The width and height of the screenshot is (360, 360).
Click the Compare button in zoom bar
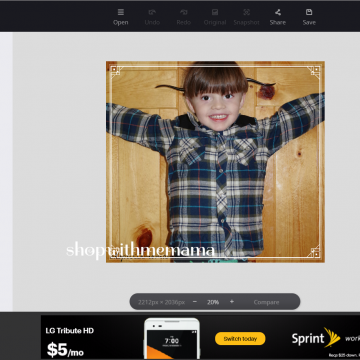coord(266,302)
